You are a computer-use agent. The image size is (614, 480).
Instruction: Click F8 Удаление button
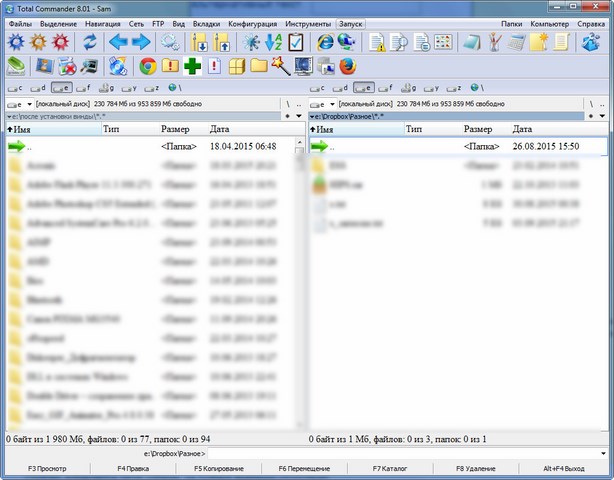point(476,469)
